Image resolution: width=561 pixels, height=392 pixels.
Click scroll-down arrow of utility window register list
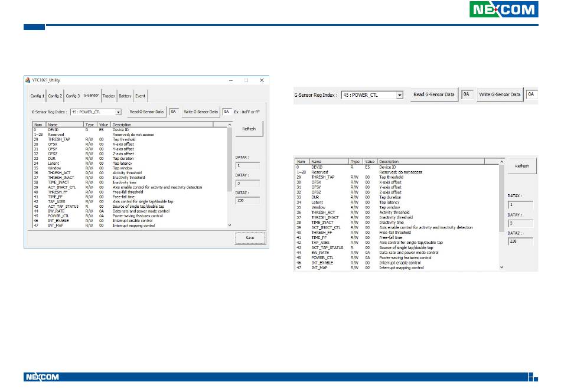[x=230, y=226]
